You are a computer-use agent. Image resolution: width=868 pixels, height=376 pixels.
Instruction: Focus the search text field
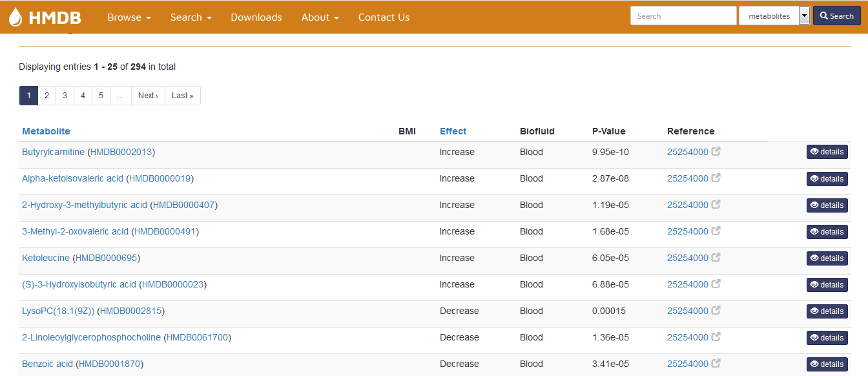(x=683, y=16)
